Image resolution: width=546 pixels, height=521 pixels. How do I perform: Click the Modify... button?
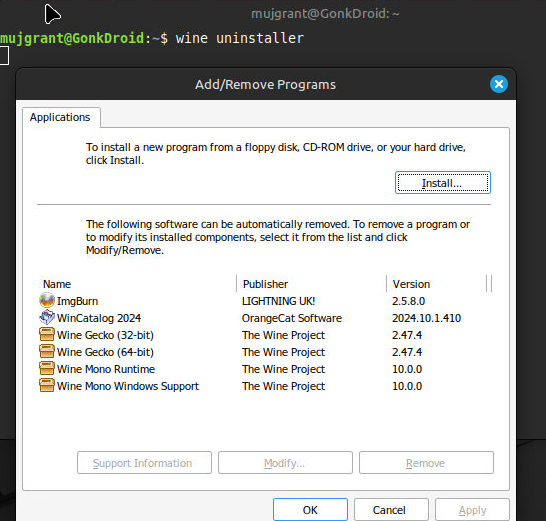click(285, 463)
